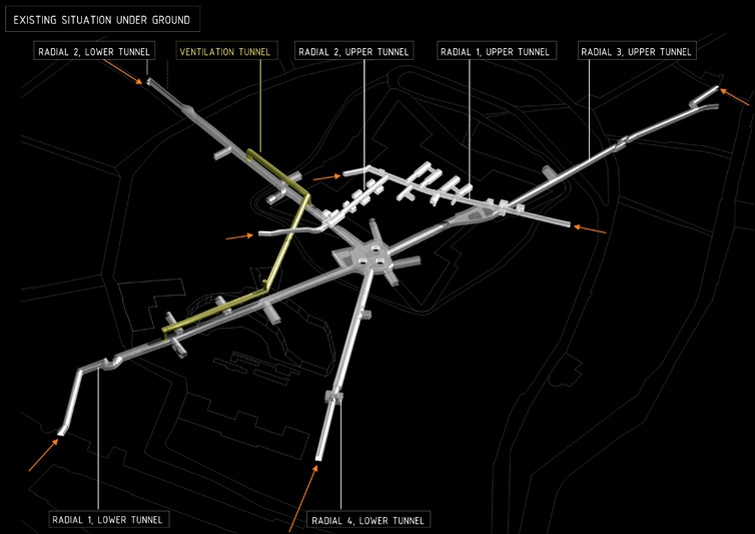The width and height of the screenshot is (755, 534).
Task: Click the yellow "Ventilation Tunnel" label
Action: pos(225,51)
